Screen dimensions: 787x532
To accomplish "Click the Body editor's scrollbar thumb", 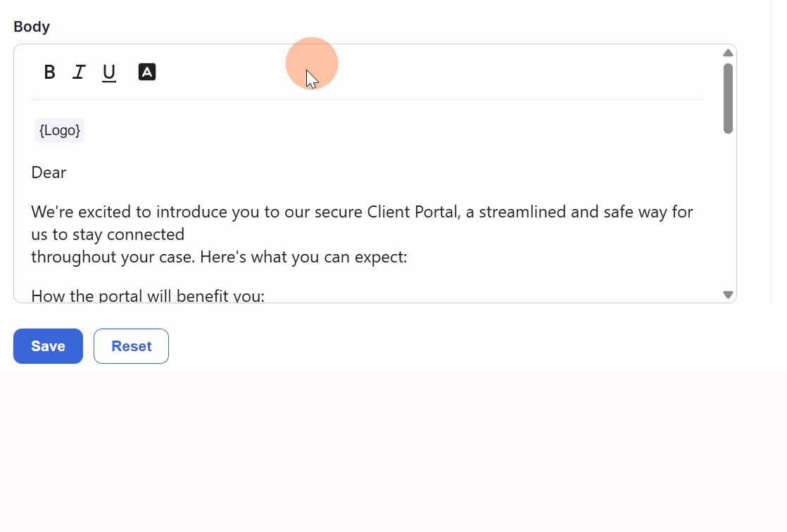I will [x=728, y=99].
